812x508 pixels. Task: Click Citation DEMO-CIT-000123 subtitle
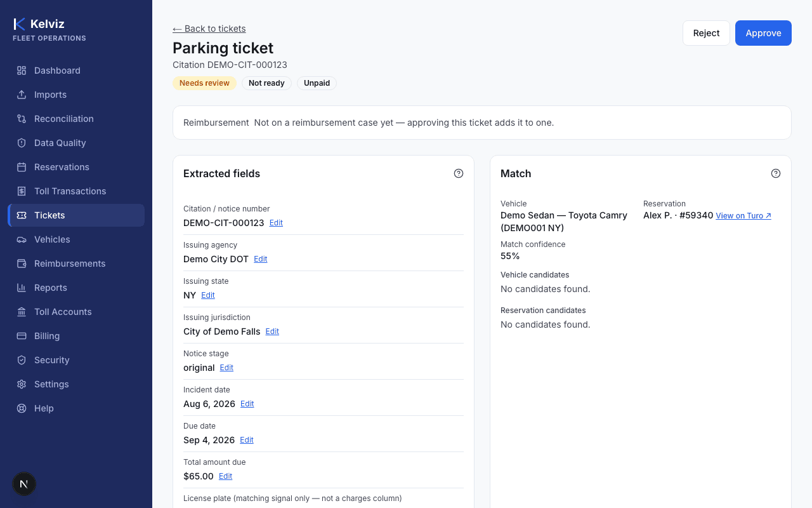(x=230, y=65)
